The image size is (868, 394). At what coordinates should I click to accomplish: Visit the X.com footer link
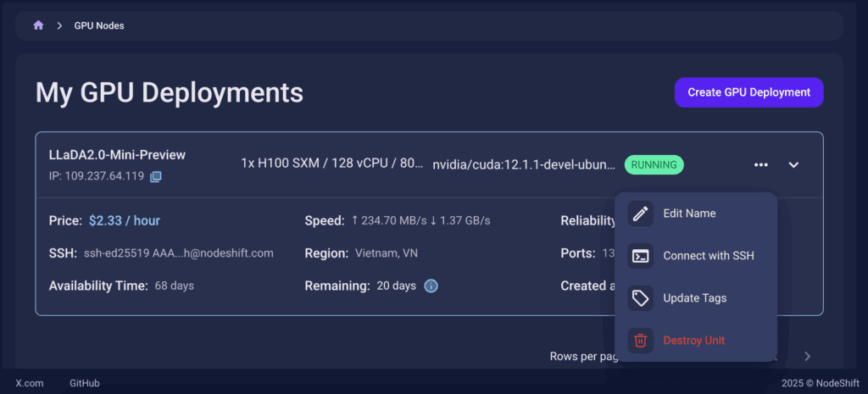[x=30, y=383]
